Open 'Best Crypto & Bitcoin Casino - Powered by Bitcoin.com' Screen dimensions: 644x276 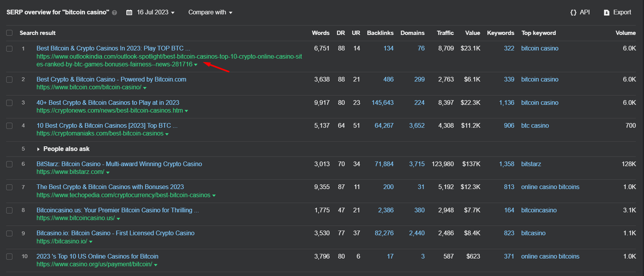(x=111, y=79)
